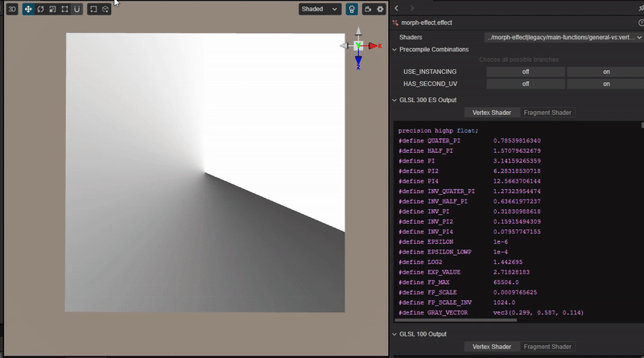Select the Move (position) gizmo tool

click(x=28, y=9)
